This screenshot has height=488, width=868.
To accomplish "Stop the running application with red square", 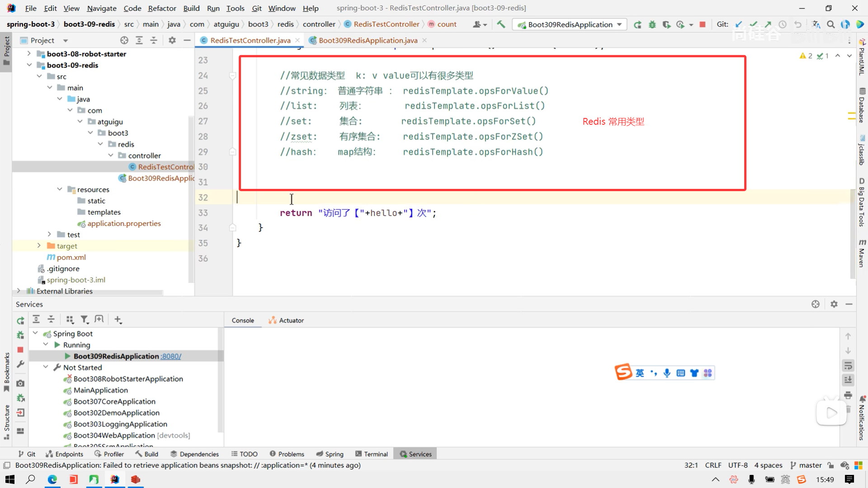I will tap(702, 24).
